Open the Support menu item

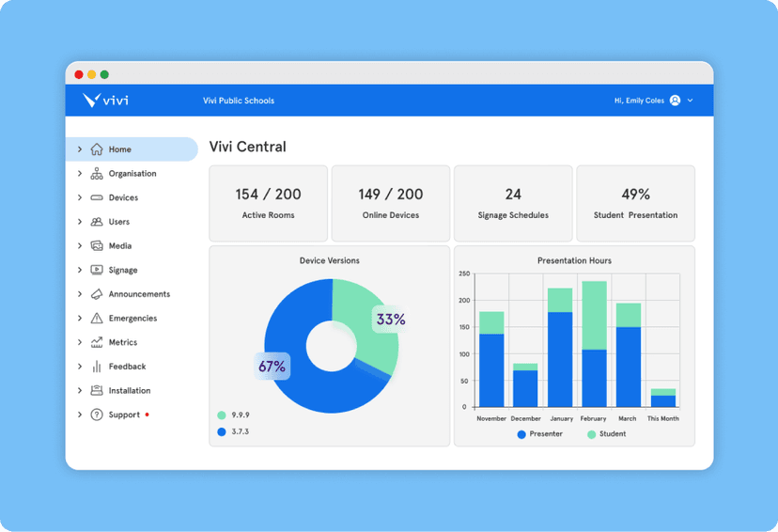(124, 415)
